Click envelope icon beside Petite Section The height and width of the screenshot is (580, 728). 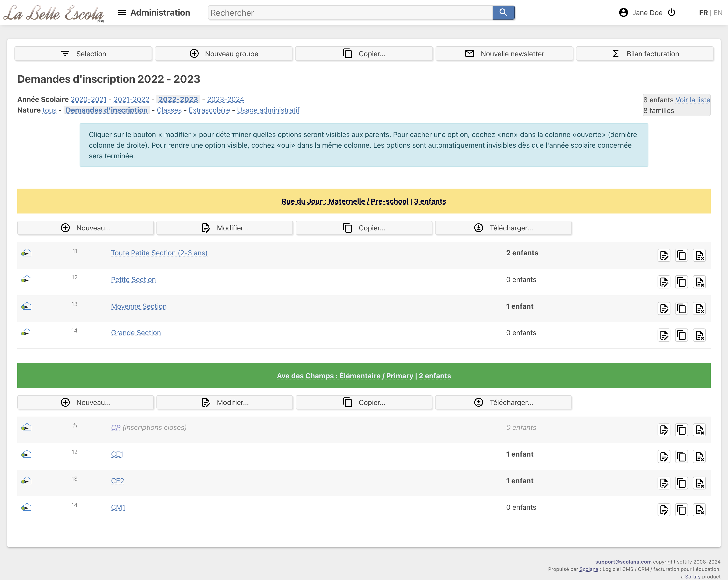pyautogui.click(x=26, y=280)
